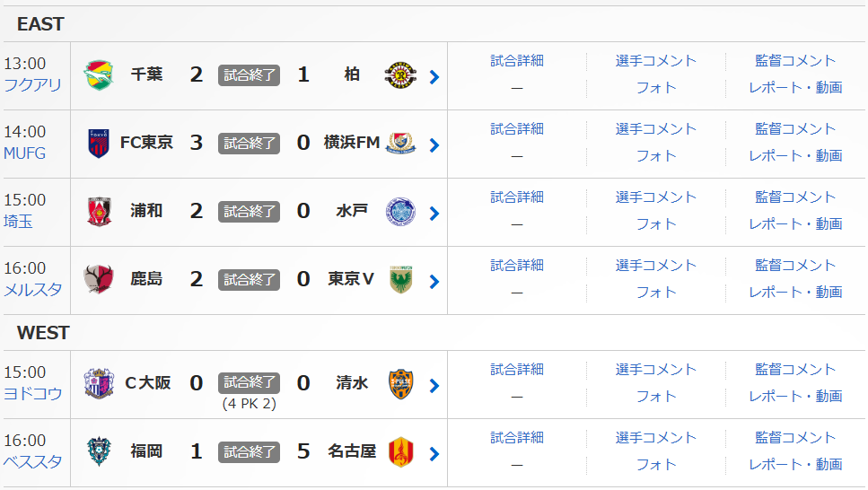868x490 pixels.
Task: Click 試合終了 badge for 鹿島 match
Action: tap(249, 280)
